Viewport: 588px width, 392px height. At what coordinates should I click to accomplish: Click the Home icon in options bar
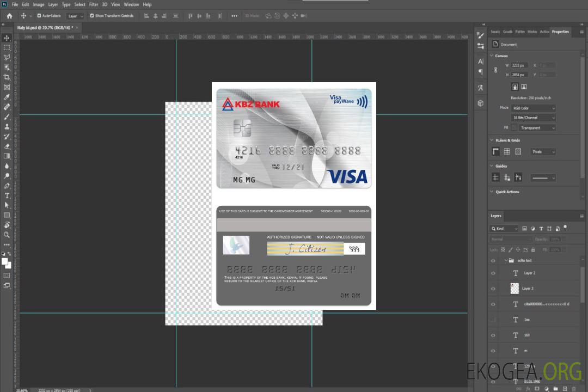click(x=9, y=16)
